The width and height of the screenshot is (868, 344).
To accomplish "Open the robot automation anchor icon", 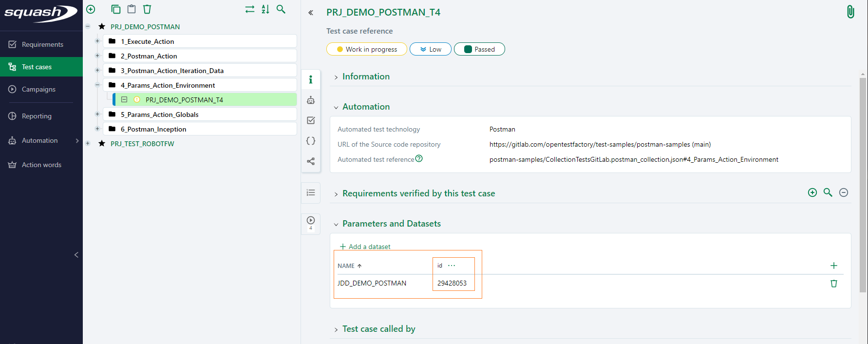I will coord(311,100).
